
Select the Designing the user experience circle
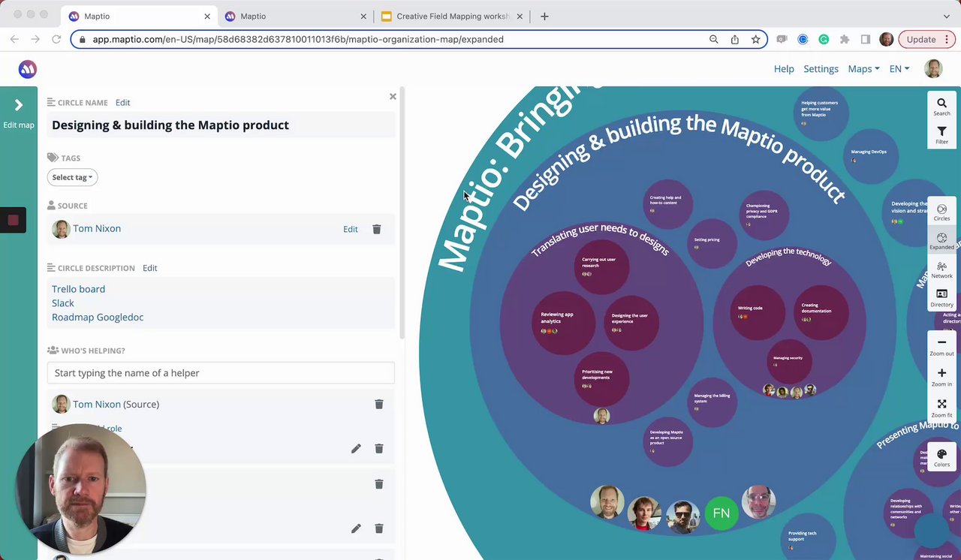point(631,322)
